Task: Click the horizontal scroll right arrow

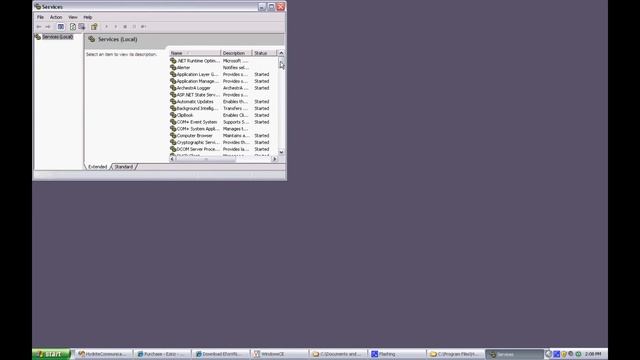Action: (x=274, y=159)
